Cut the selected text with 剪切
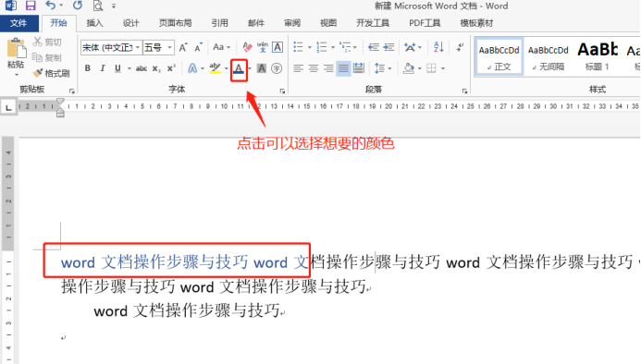This screenshot has height=364, width=641. 47,42
